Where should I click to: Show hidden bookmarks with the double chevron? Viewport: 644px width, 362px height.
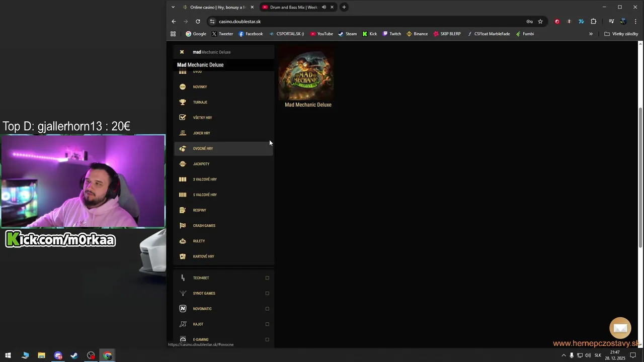click(591, 34)
